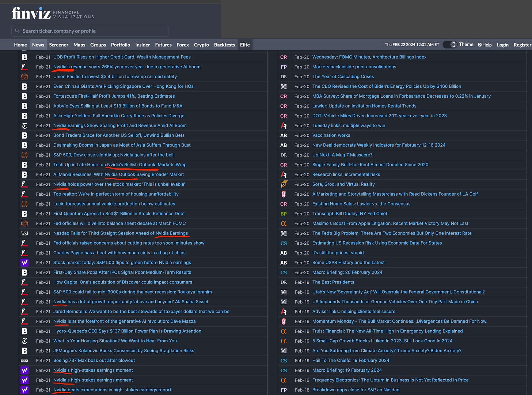
Task: Click CS icon beside Estimating US Recession Risk
Action: [x=284, y=243]
